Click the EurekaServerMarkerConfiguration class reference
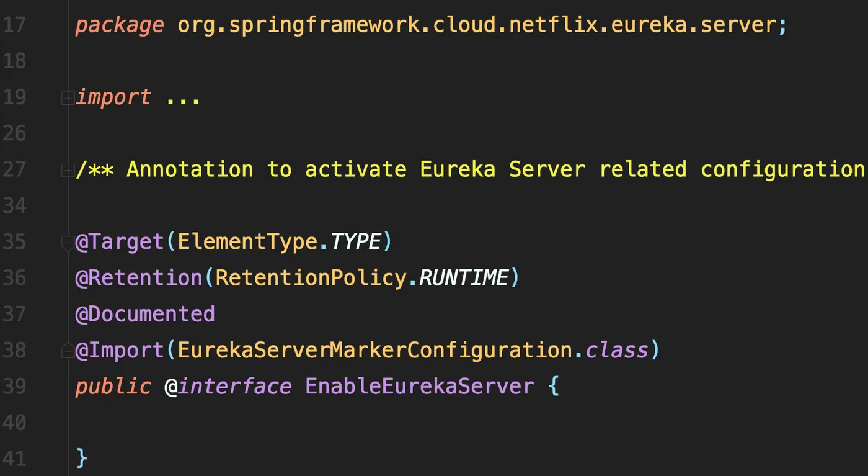Image resolution: width=868 pixels, height=476 pixels. (374, 350)
